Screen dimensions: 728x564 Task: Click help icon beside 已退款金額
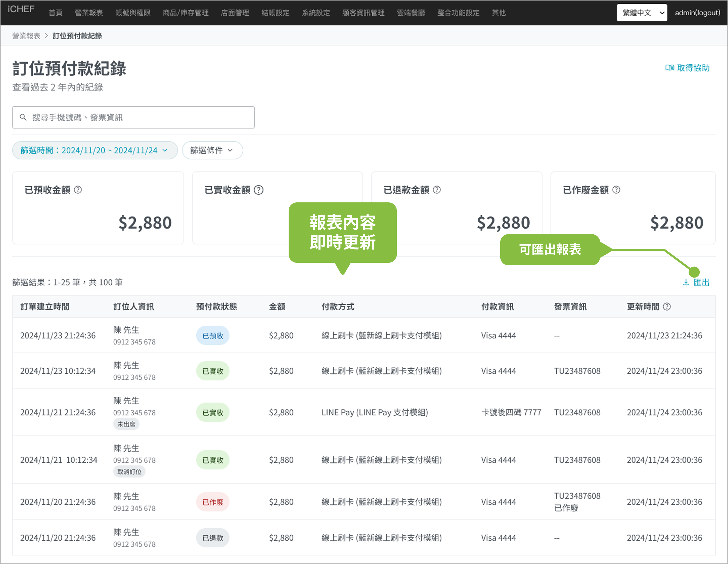[x=437, y=190]
